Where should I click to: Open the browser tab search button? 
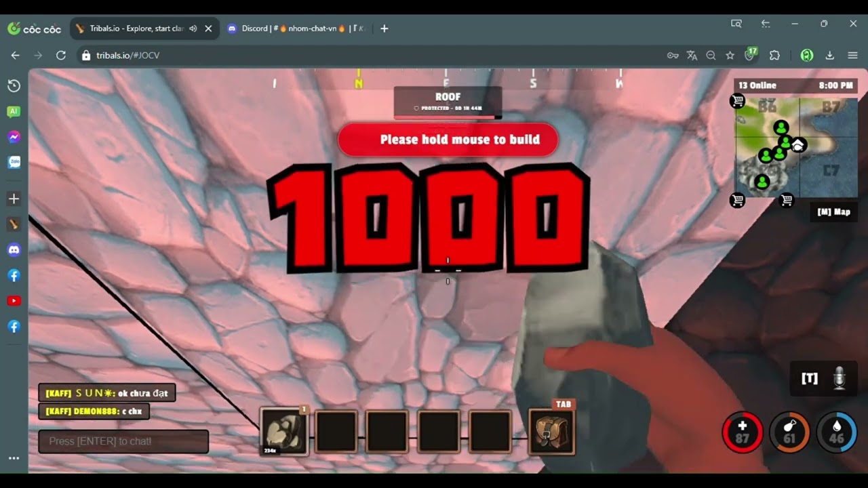[x=736, y=24]
